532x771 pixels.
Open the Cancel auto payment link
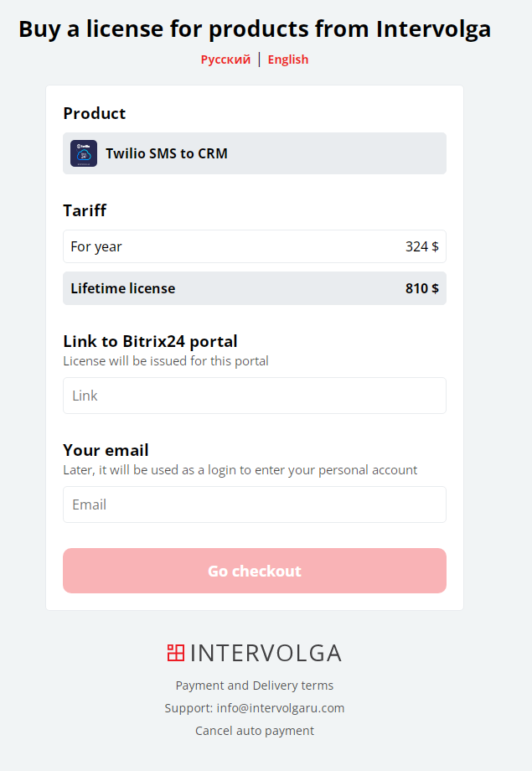pyautogui.click(x=255, y=731)
